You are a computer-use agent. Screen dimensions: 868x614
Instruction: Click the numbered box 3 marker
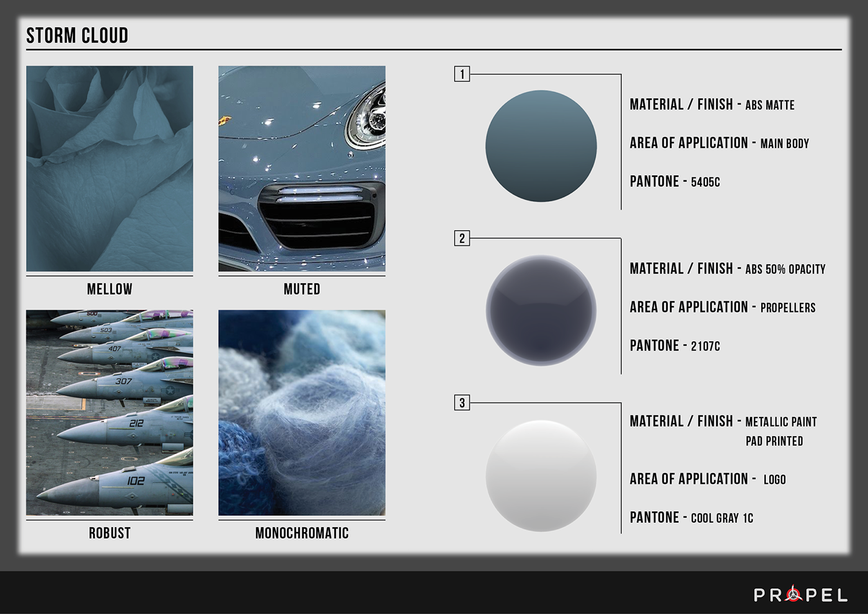462,403
